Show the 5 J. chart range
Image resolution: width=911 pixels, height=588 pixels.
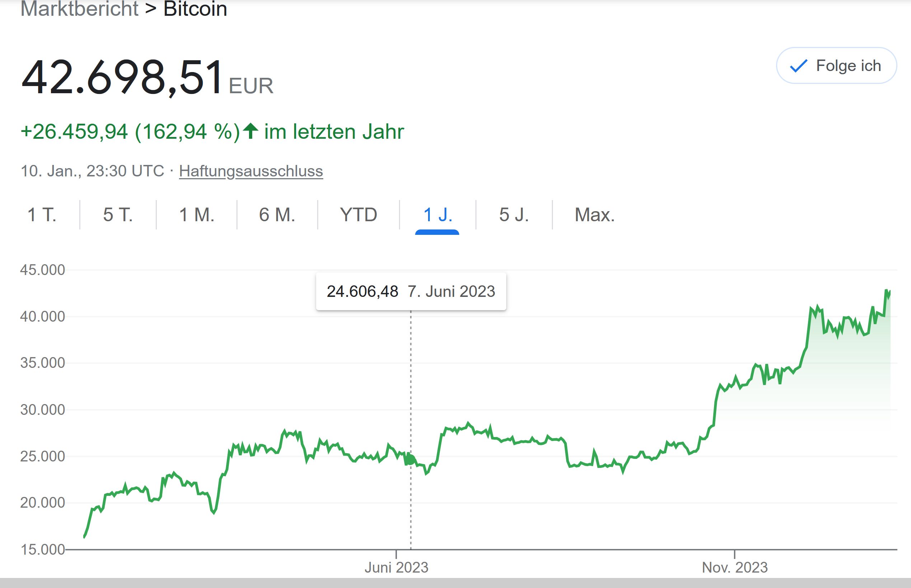[x=514, y=214]
